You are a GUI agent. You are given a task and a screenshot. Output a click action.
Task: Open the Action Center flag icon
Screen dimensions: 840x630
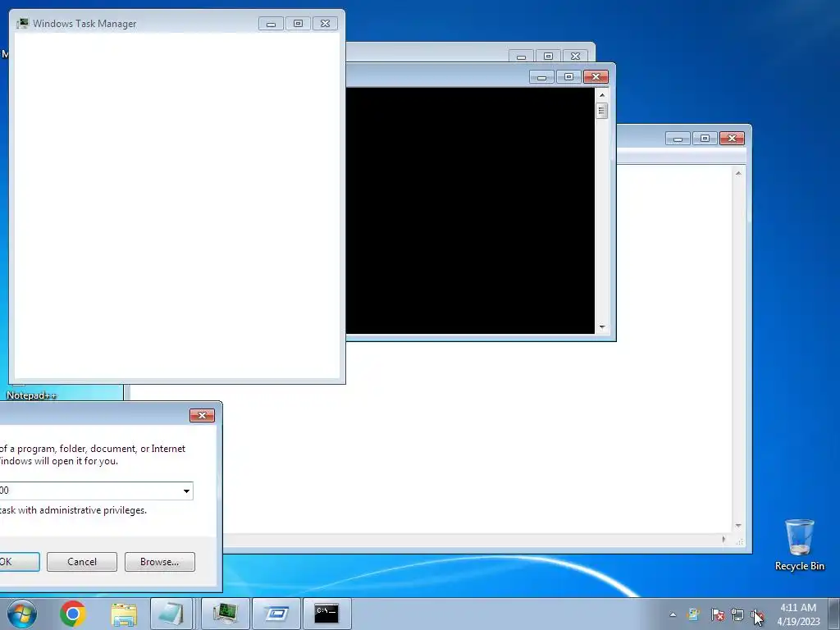[x=717, y=614]
